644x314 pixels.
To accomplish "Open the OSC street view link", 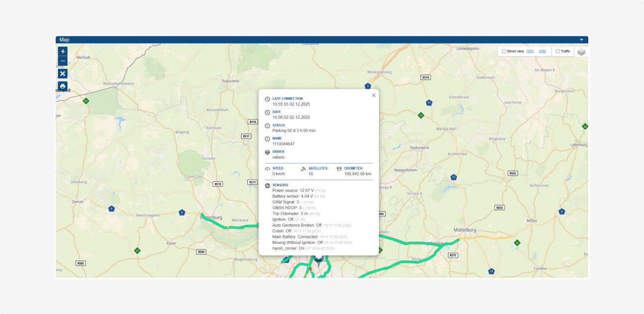I will (542, 51).
